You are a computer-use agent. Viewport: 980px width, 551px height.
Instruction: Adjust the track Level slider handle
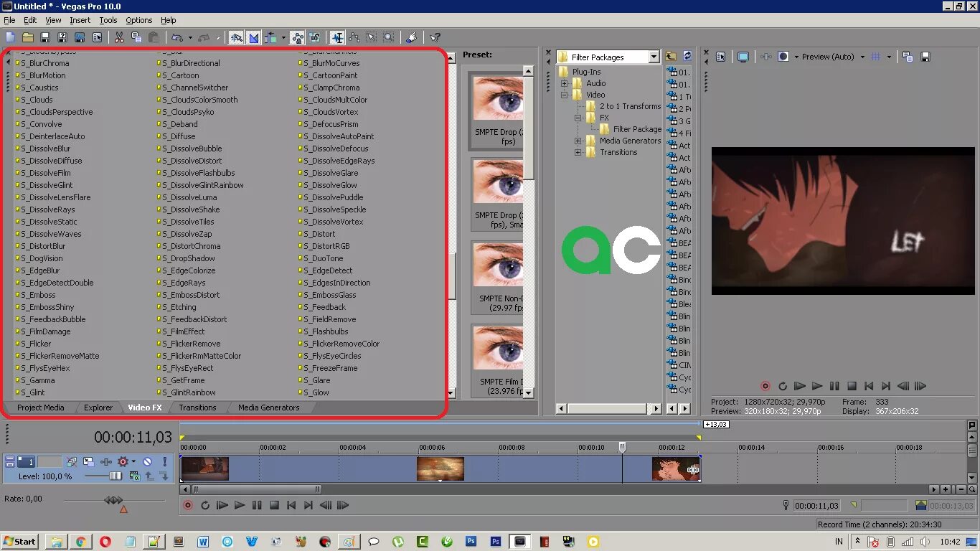tap(116, 476)
